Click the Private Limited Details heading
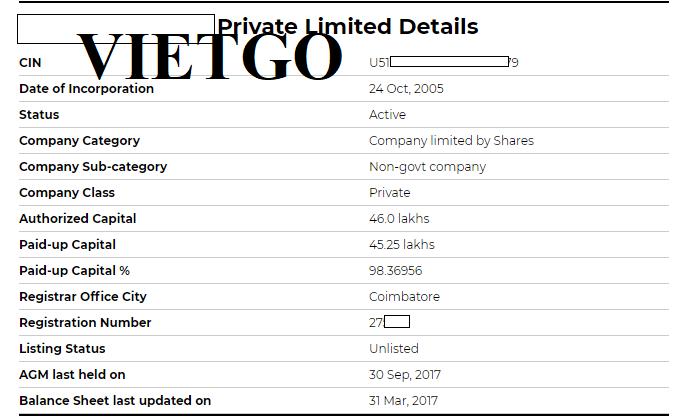The width and height of the screenshot is (685, 416). click(348, 27)
